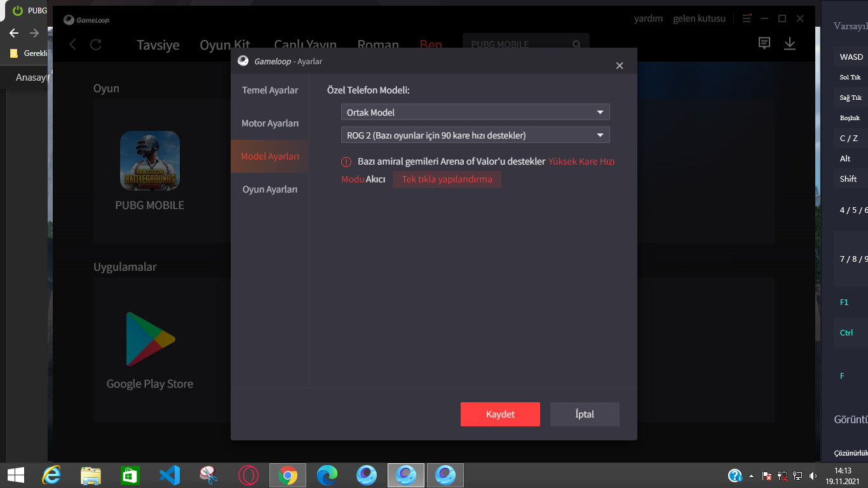Click the blue help question-mark tray icon

pyautogui.click(x=735, y=475)
